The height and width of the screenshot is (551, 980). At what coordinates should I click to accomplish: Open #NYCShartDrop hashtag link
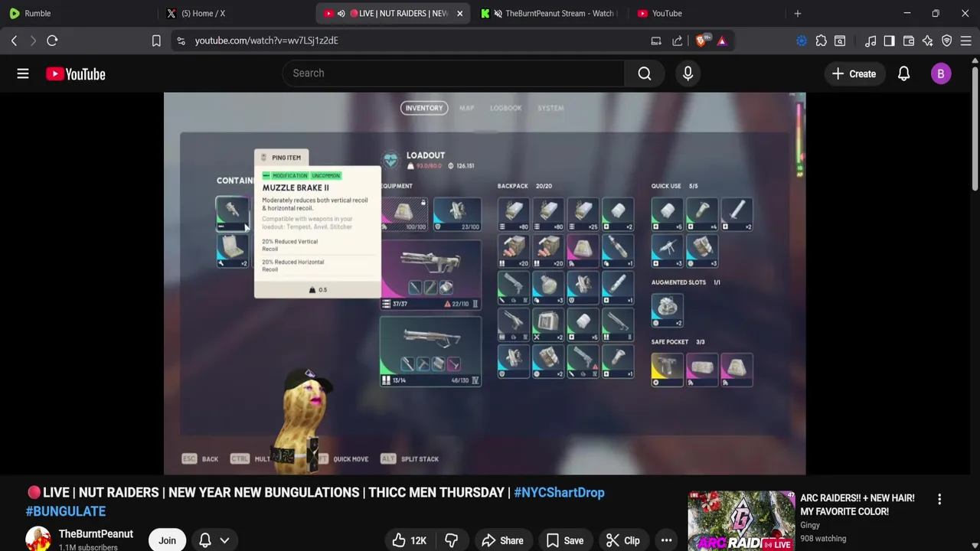click(559, 492)
